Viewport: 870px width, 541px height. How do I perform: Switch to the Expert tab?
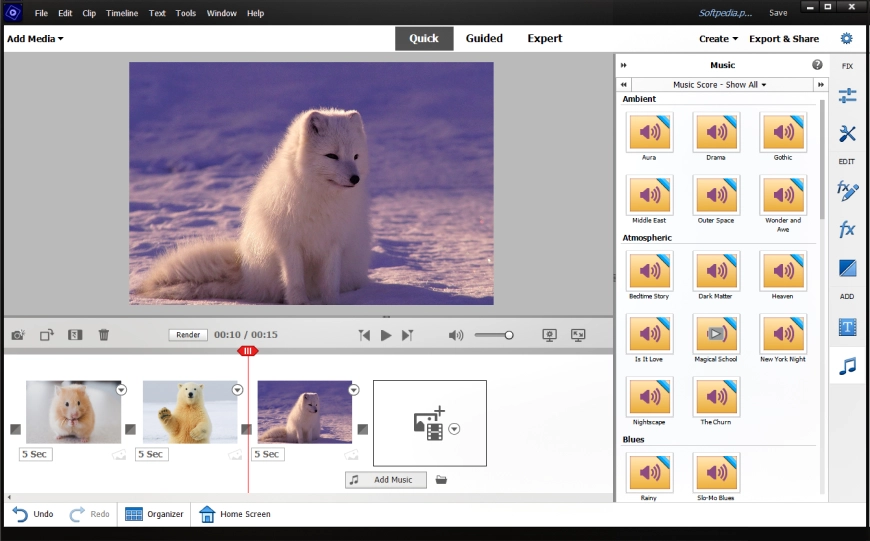[x=544, y=38]
